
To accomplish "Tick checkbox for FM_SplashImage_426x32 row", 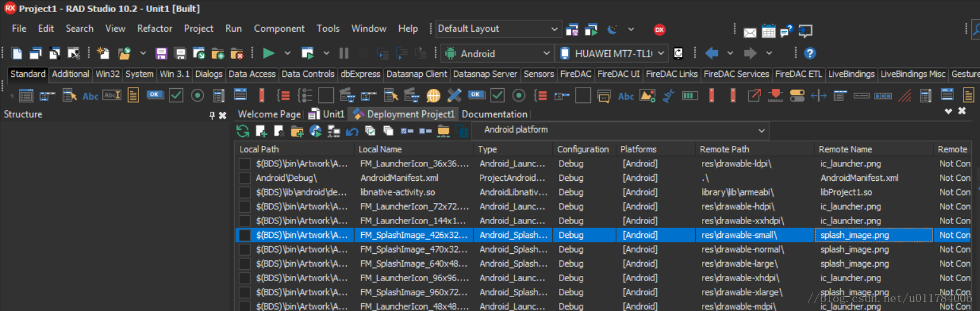I will pos(244,235).
